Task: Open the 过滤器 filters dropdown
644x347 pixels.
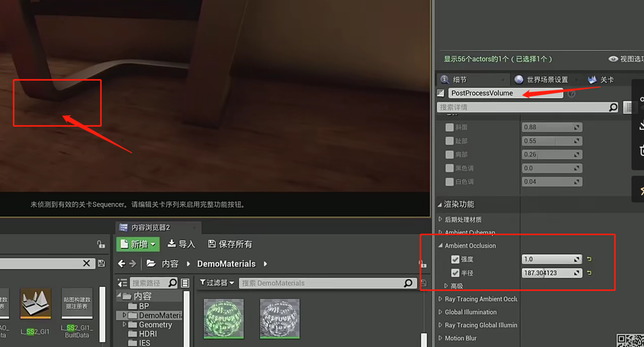Action: point(217,283)
